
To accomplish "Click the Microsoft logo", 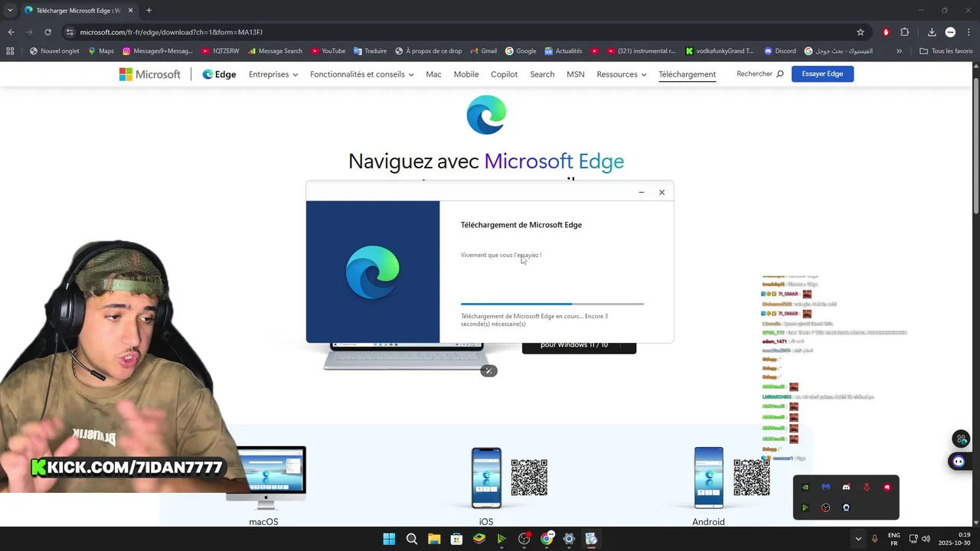I will pos(150,74).
